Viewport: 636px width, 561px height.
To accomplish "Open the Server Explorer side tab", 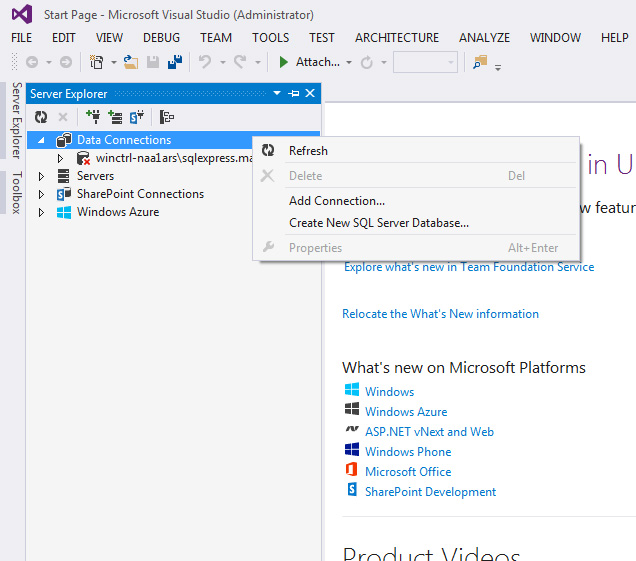I will point(16,120).
